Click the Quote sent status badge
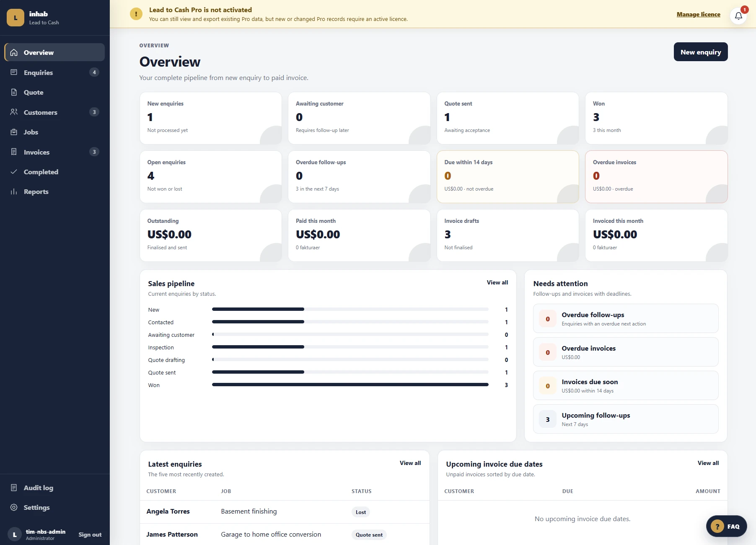The height and width of the screenshot is (545, 756). coord(369,535)
